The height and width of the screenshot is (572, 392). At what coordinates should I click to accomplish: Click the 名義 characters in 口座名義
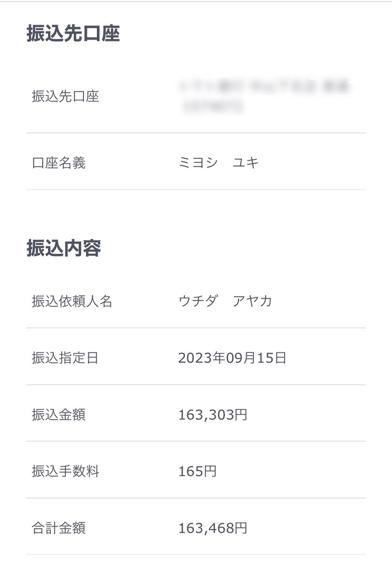(72, 163)
